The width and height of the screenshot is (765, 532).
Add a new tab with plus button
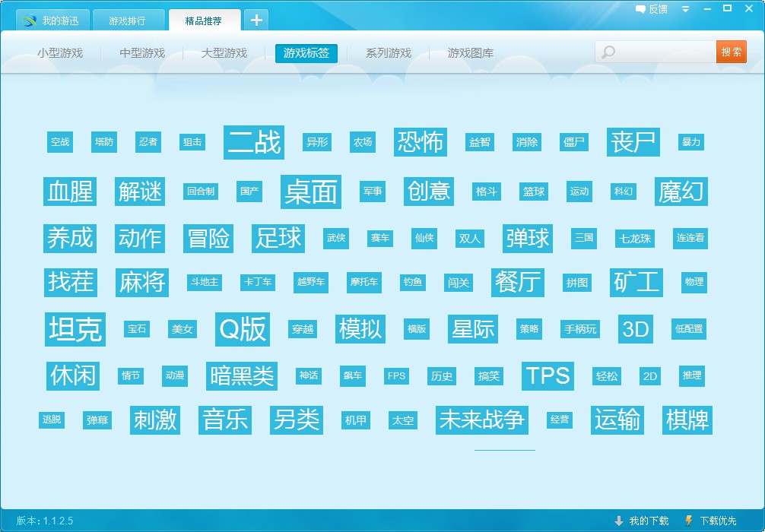[x=256, y=20]
